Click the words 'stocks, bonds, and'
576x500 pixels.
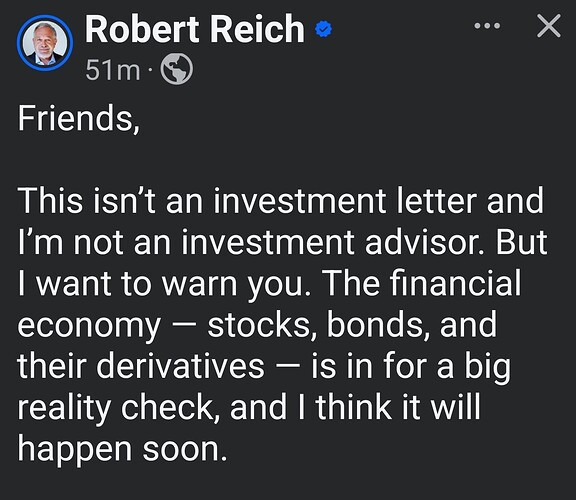(x=352, y=324)
